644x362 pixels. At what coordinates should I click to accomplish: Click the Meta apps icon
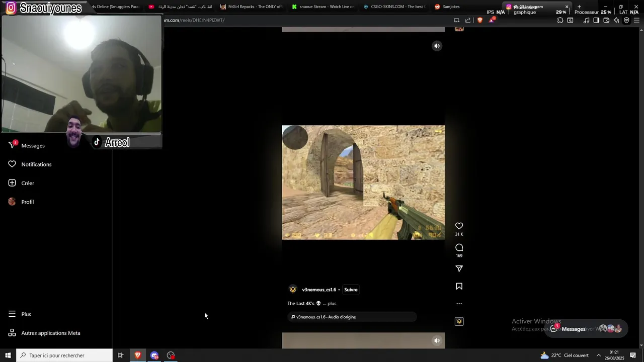tap(12, 333)
